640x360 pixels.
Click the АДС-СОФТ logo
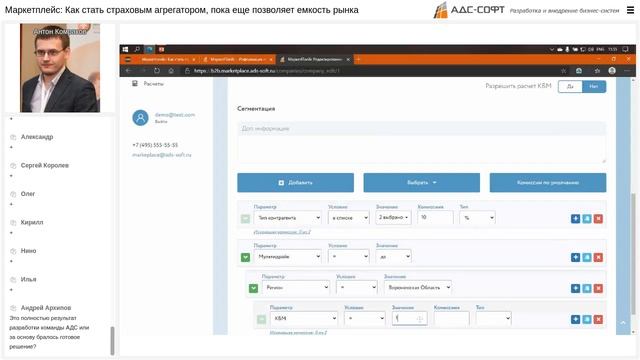pos(469,10)
